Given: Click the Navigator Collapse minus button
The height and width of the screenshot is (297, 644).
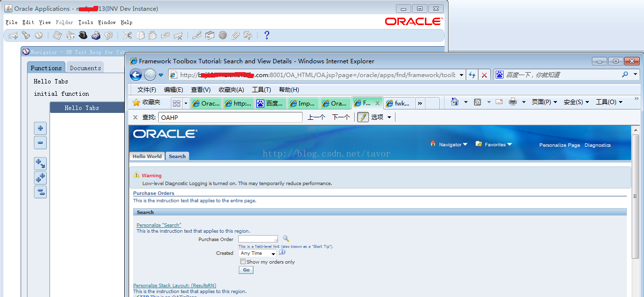Looking at the screenshot, I should 40,143.
